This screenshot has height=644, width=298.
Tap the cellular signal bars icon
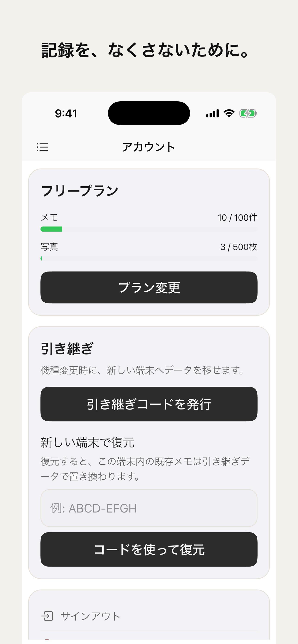212,114
